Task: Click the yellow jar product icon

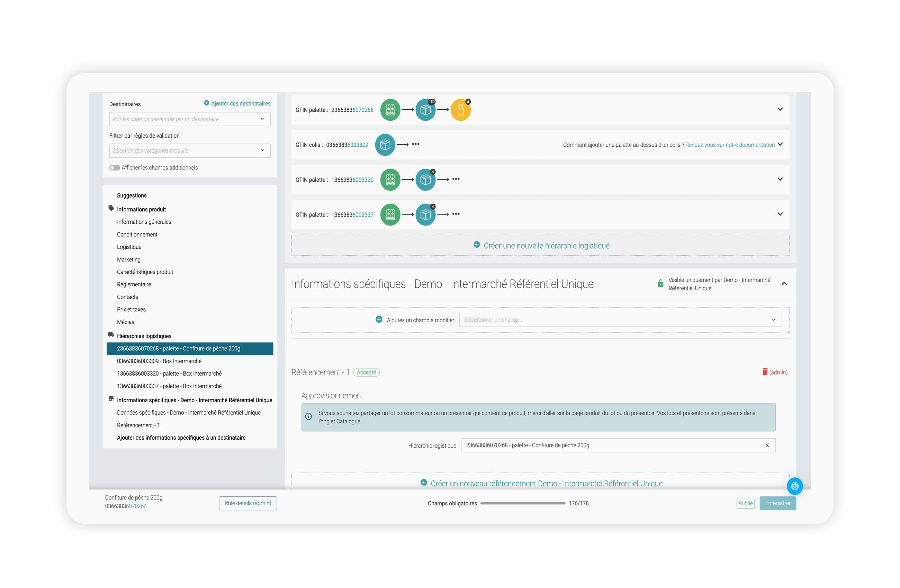Action: pyautogui.click(x=461, y=110)
